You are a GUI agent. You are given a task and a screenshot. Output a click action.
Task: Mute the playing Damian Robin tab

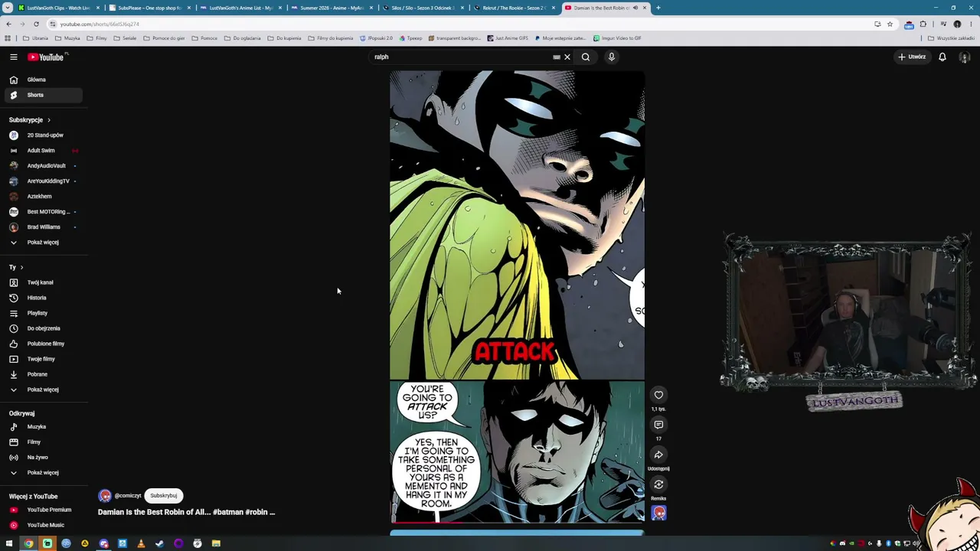tap(635, 8)
